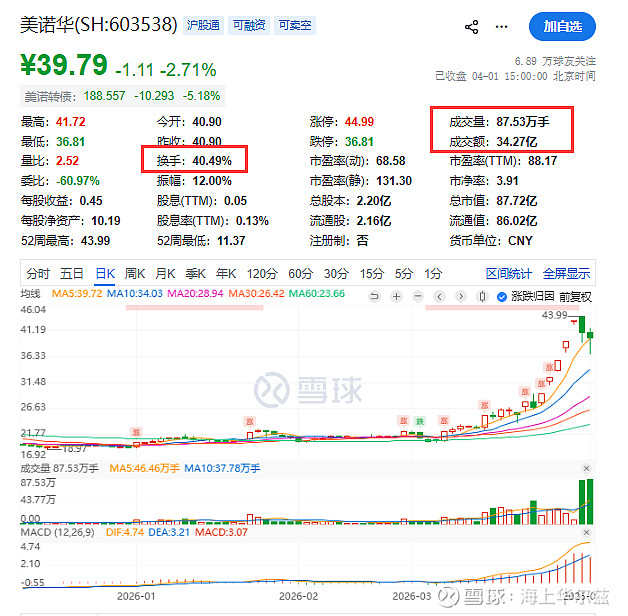628x616 pixels.
Task: Switch to the 分时 chart tab
Action: pyautogui.click(x=38, y=274)
